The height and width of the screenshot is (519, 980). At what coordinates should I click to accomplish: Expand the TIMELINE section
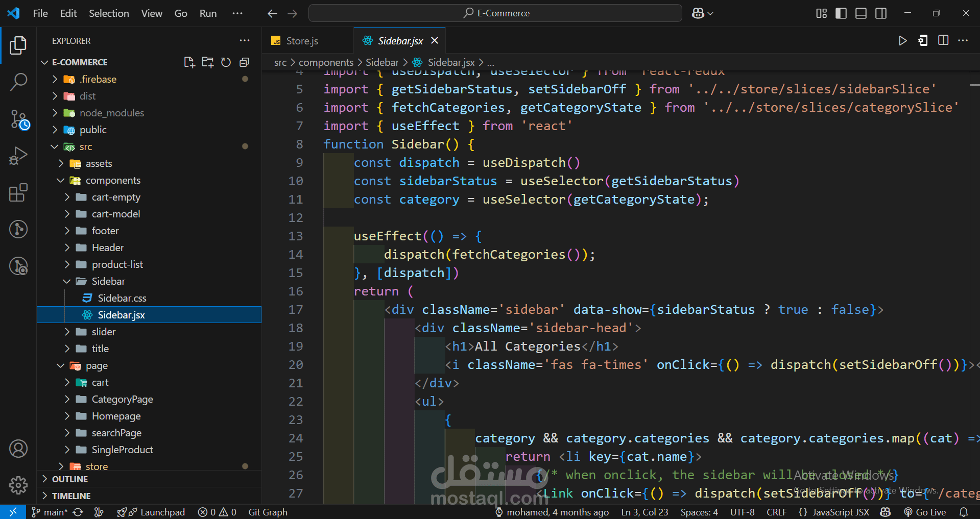(149, 496)
